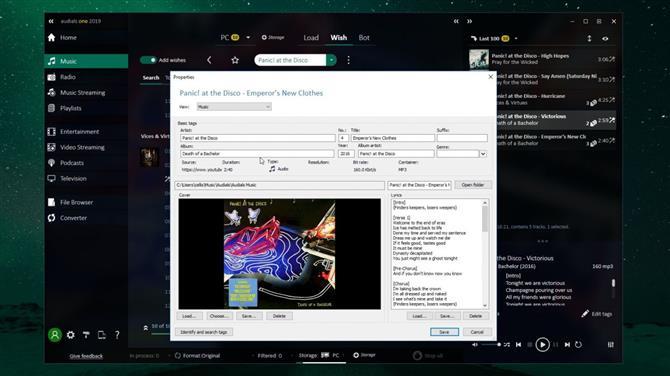Select the High Hopes track
Image resolution: width=670 pixels, height=376 pixels.
542,59
